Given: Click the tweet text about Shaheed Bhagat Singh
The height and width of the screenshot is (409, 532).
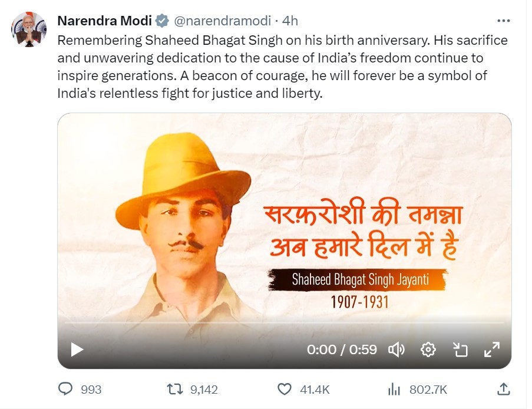Looking at the screenshot, I should point(282,67).
